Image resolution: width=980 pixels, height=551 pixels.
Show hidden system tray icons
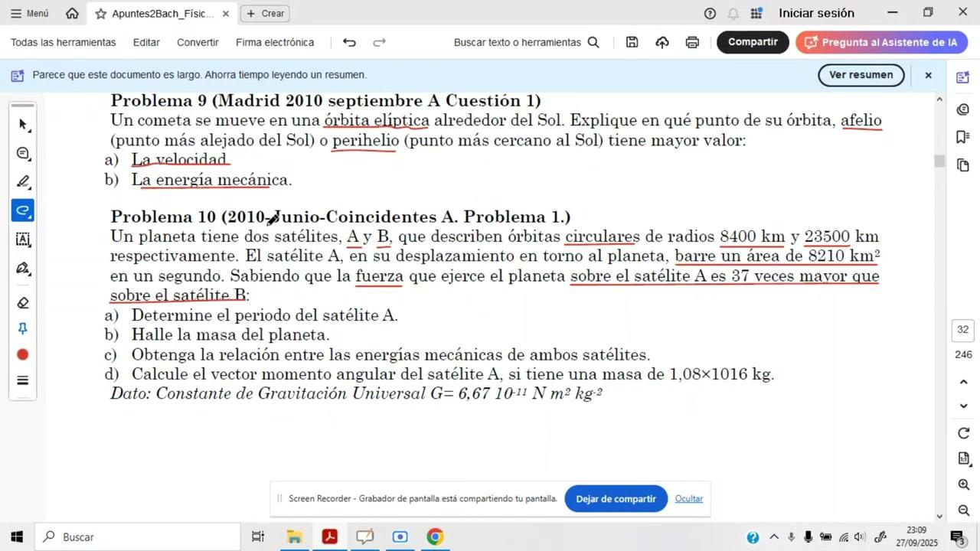coord(774,537)
